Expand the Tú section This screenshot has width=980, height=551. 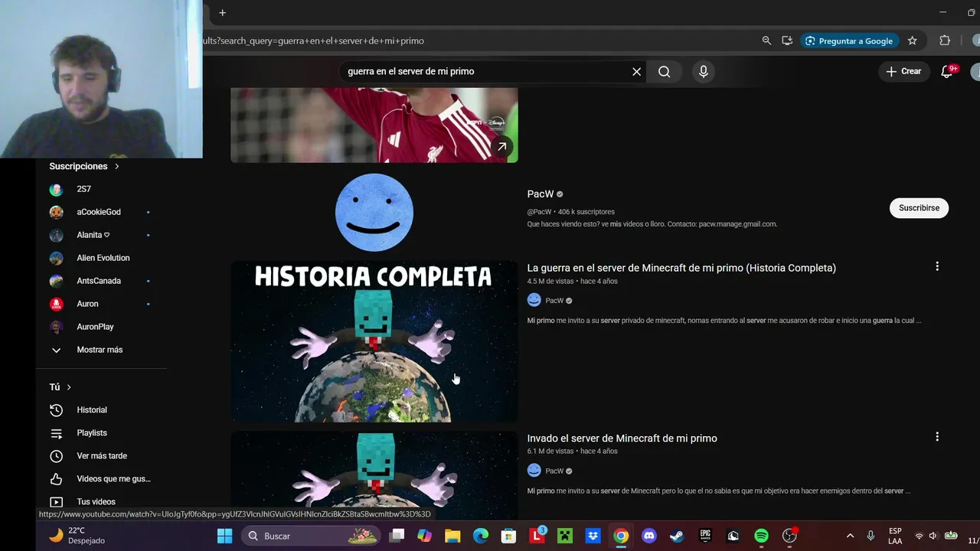pos(60,387)
